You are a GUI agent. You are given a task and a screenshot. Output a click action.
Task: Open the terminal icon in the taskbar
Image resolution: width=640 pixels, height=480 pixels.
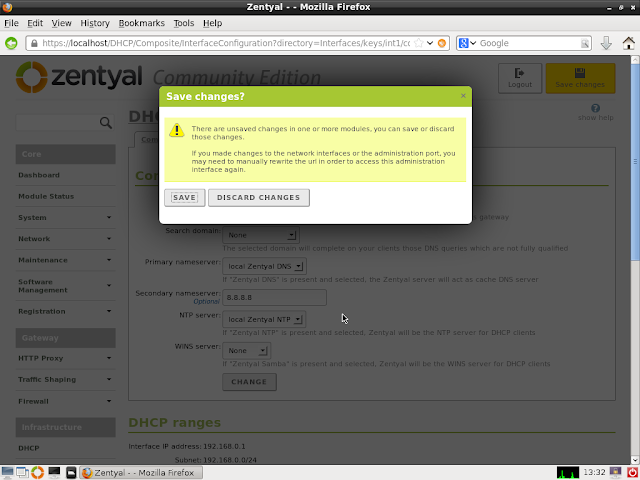(54, 472)
